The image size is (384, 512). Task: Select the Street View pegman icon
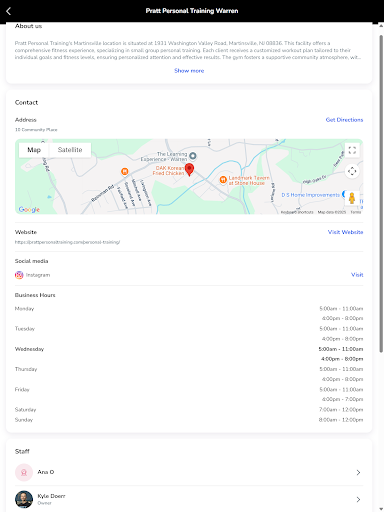(352, 198)
